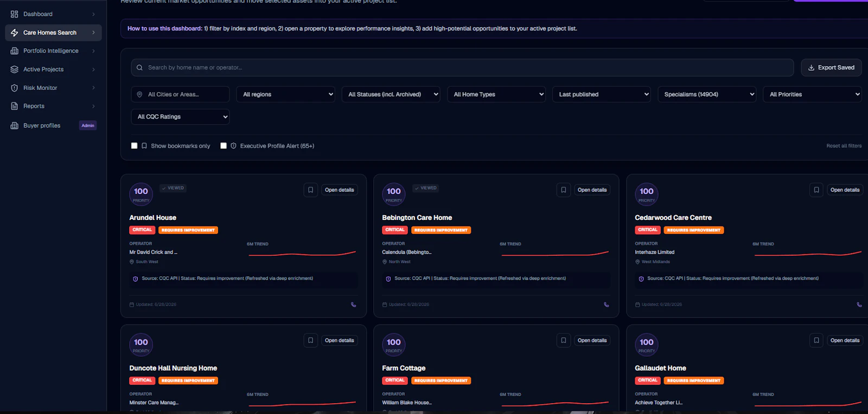868x414 pixels.
Task: Tick Executive Profile Alert (65+) checkbox
Action: pos(224,146)
